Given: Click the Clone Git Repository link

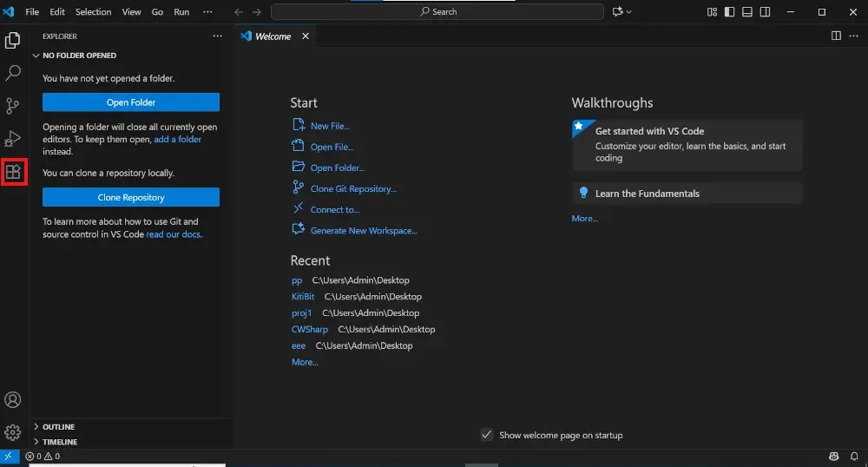Looking at the screenshot, I should pyautogui.click(x=352, y=189).
